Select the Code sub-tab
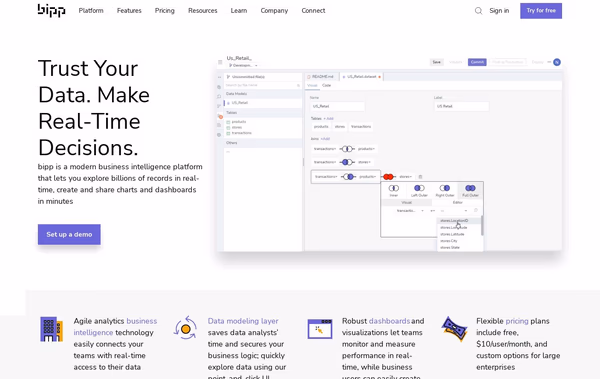This screenshot has height=379, width=600. [x=326, y=85]
